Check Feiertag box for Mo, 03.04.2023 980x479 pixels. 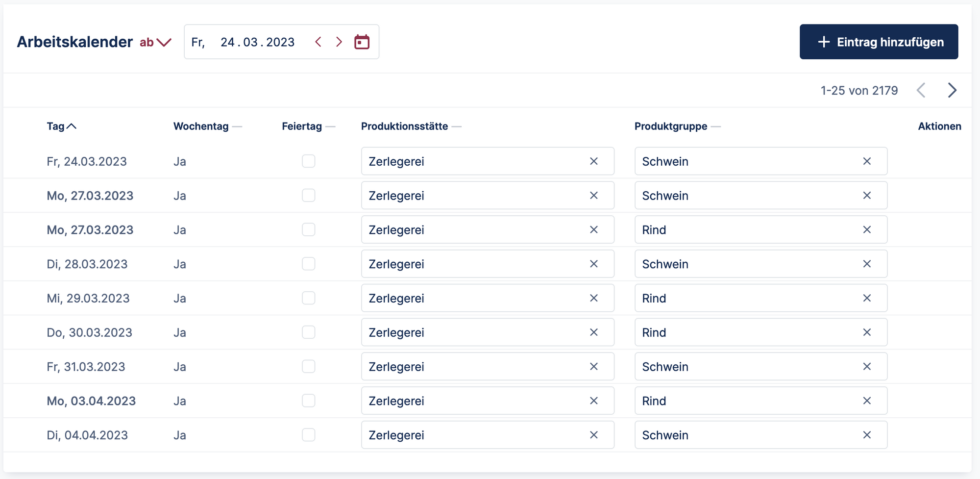click(x=308, y=401)
